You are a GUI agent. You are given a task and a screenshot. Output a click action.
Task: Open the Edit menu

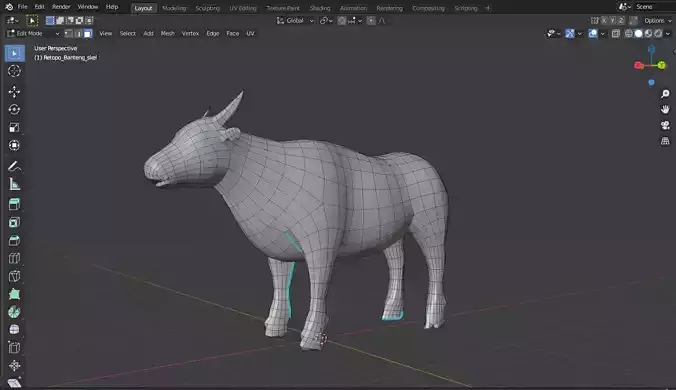(39, 7)
